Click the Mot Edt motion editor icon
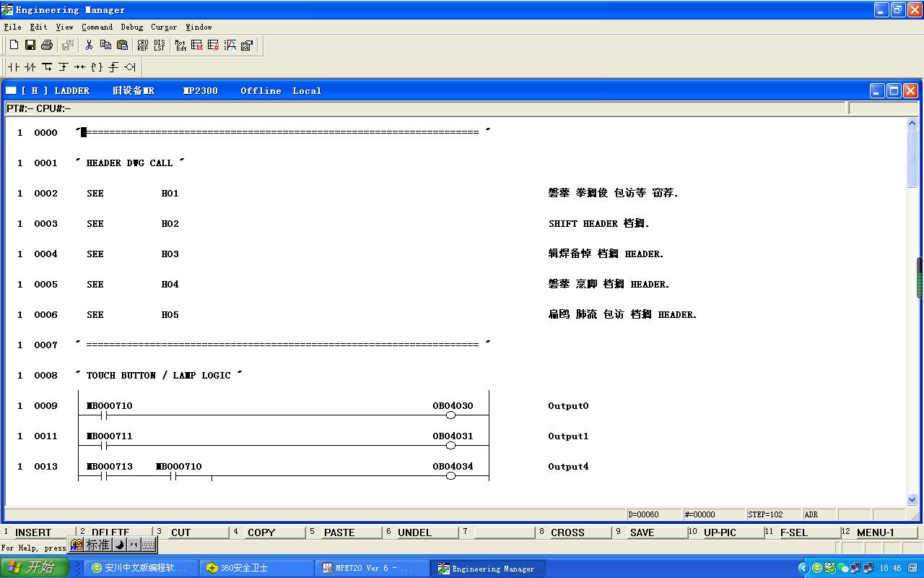Viewport: 924px width, 578px height. (180, 45)
